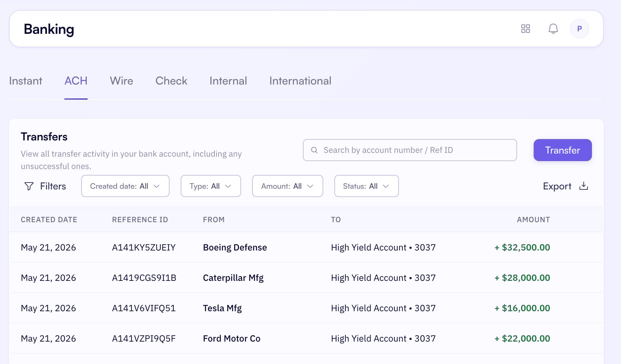Open the apps grid icon
Viewport: 621px width, 364px height.
pos(525,29)
